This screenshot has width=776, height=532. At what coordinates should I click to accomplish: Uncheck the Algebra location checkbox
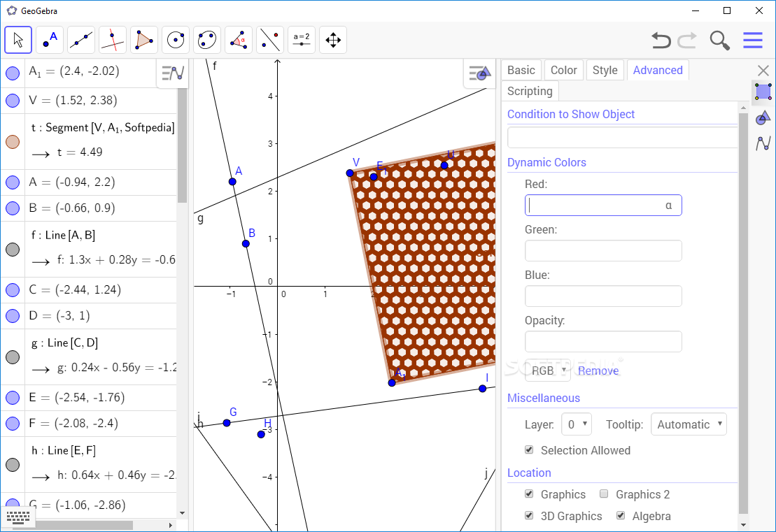click(621, 515)
